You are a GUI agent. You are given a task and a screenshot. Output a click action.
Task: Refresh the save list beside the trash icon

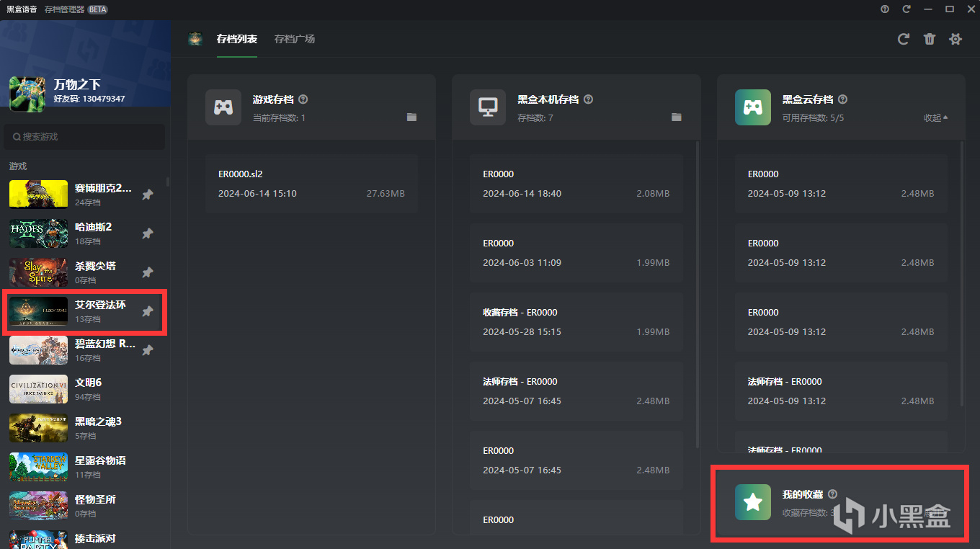pyautogui.click(x=904, y=39)
